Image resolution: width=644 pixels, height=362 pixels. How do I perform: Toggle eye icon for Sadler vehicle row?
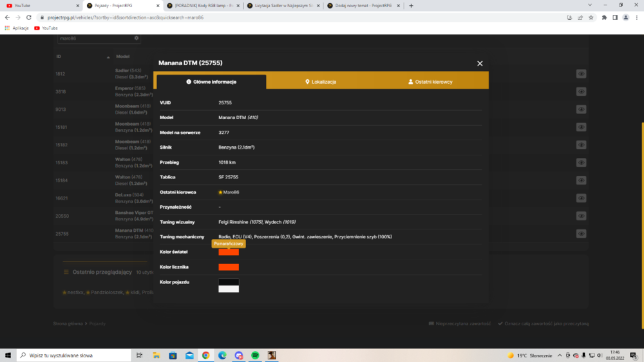click(581, 74)
